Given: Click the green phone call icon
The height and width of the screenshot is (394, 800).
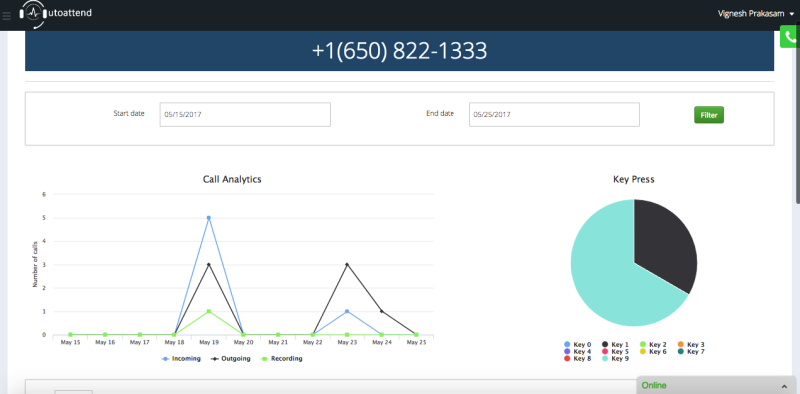Looking at the screenshot, I should pos(790,37).
